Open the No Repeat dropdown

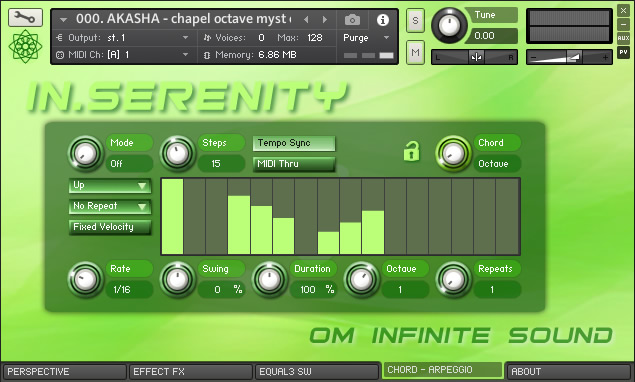[x=110, y=206]
